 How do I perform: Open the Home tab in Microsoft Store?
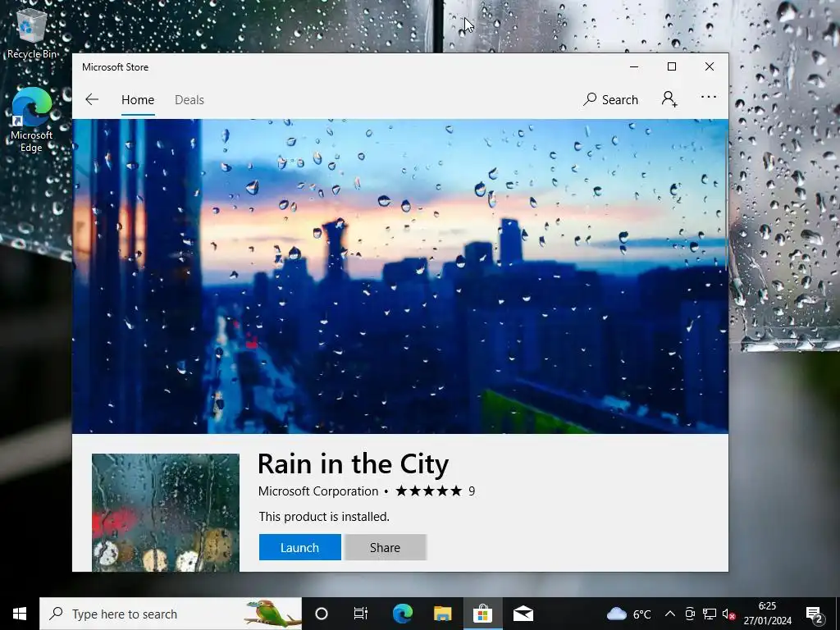tap(138, 99)
